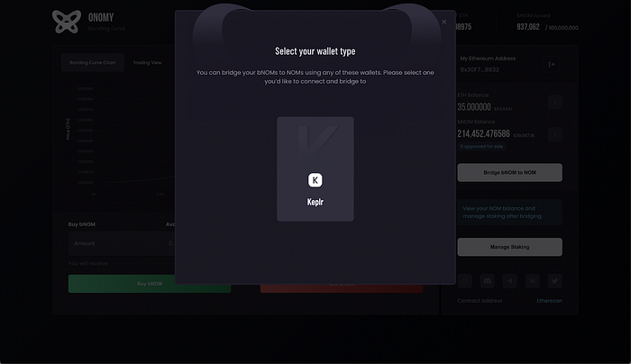Click Bridge bNOM to NOM button
This screenshot has height=364, width=631.
click(509, 173)
